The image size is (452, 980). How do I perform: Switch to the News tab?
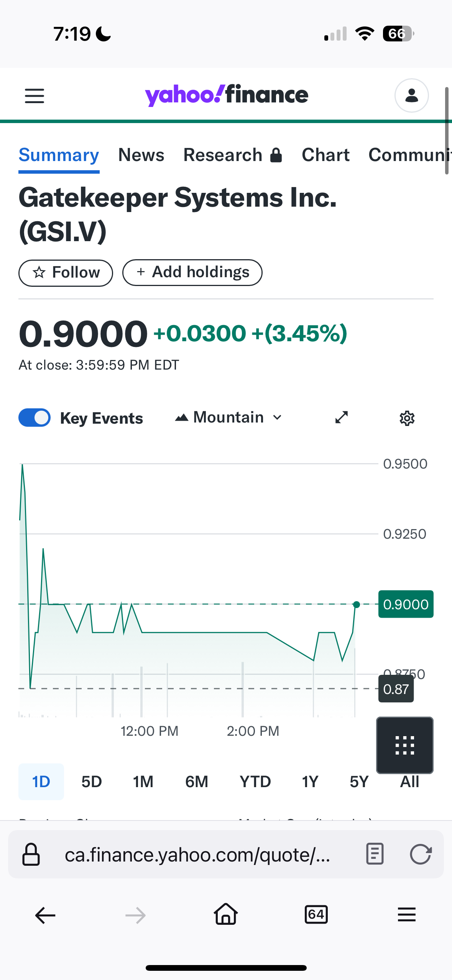tap(141, 155)
